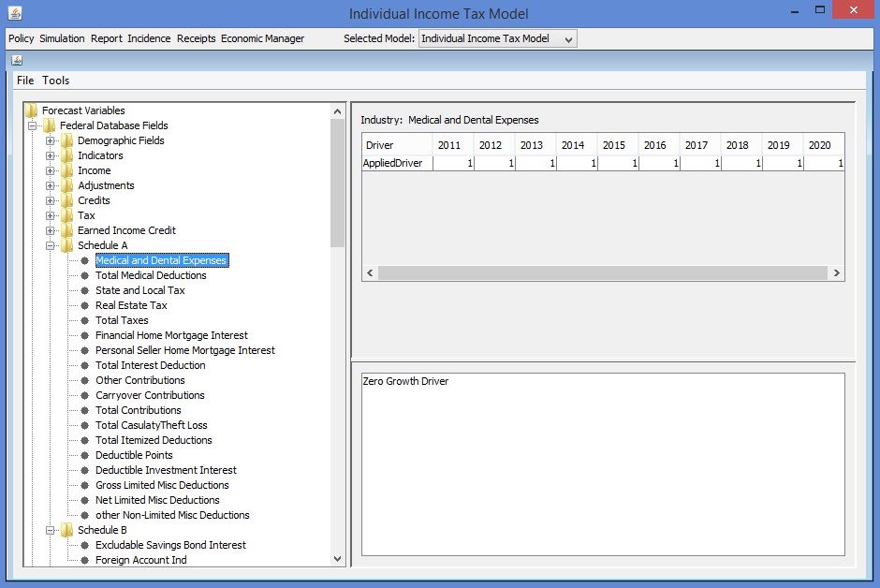The image size is (880, 588).
Task: Click tree scrollbar down arrow
Action: (337, 559)
